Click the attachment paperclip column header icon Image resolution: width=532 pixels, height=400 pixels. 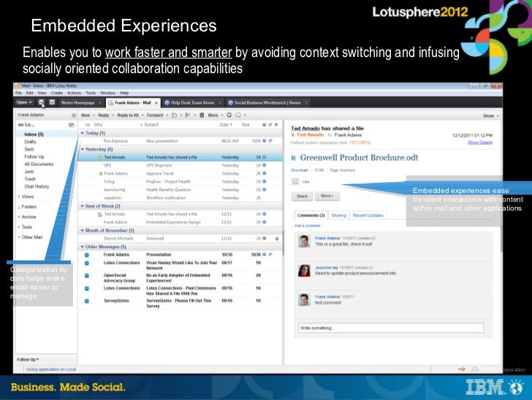click(270, 124)
